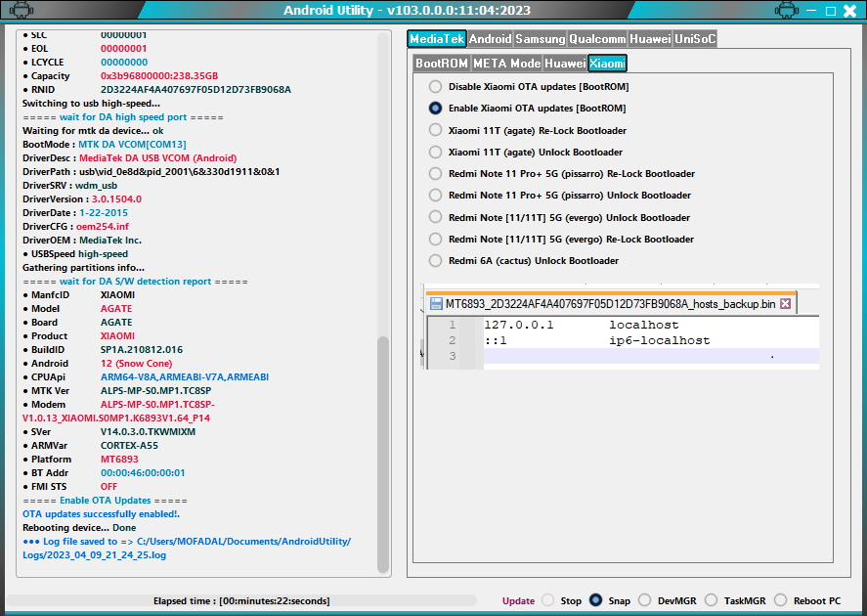Switch to the Android tab
The image size is (867, 616).
pos(491,39)
